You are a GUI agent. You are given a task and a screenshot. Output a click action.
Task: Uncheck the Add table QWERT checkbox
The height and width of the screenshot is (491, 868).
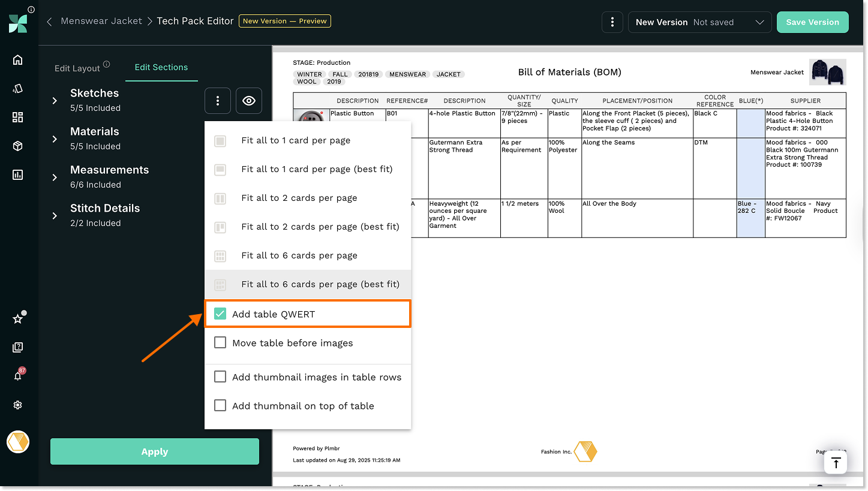point(220,314)
